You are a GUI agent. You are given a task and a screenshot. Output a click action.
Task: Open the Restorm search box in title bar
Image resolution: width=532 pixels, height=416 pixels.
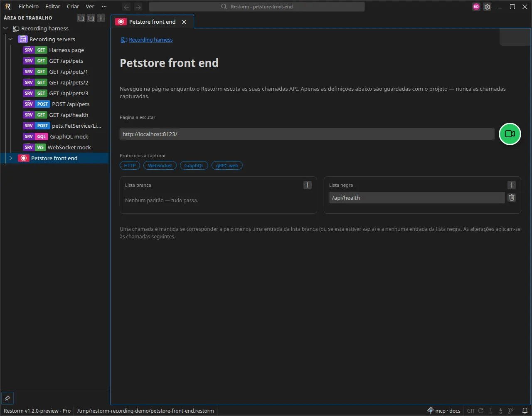pyautogui.click(x=257, y=7)
